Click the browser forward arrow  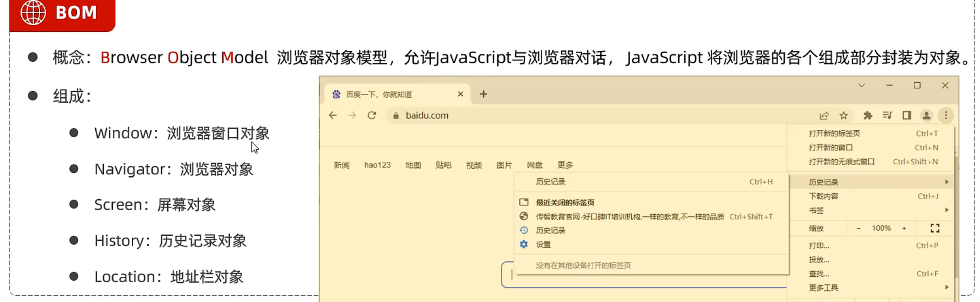(352, 115)
